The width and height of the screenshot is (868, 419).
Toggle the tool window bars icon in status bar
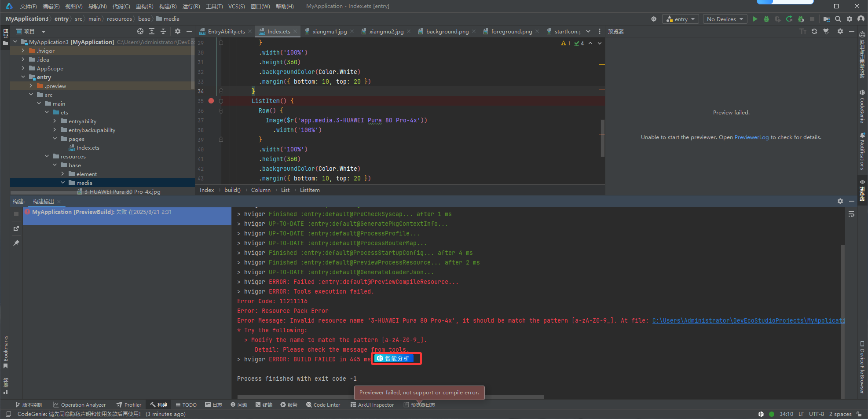tap(8, 414)
